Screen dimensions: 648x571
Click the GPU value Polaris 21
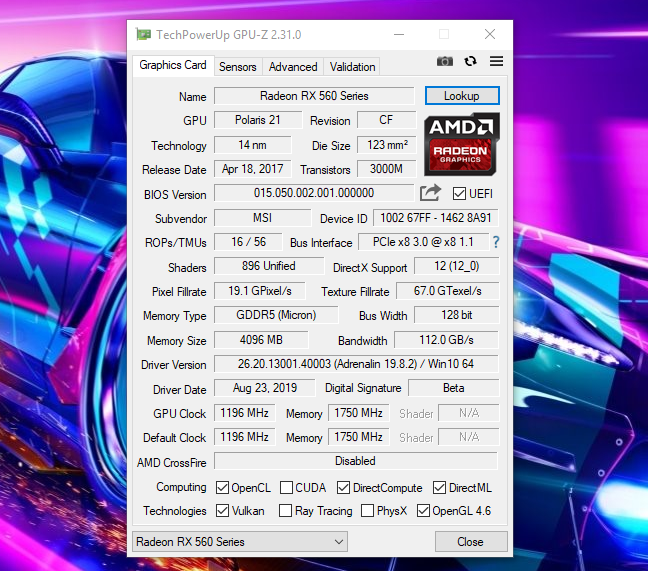click(x=258, y=120)
